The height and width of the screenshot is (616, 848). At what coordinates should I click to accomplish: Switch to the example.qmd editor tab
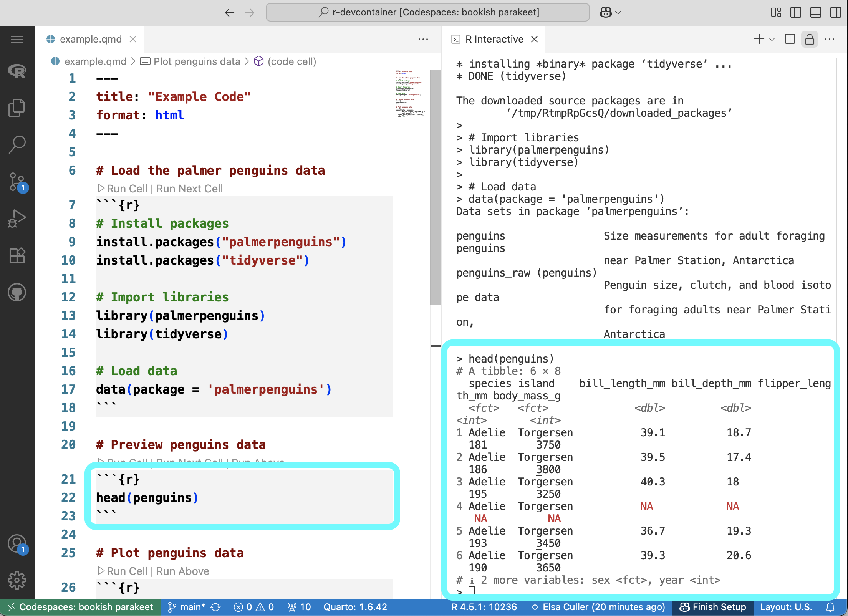pos(91,39)
